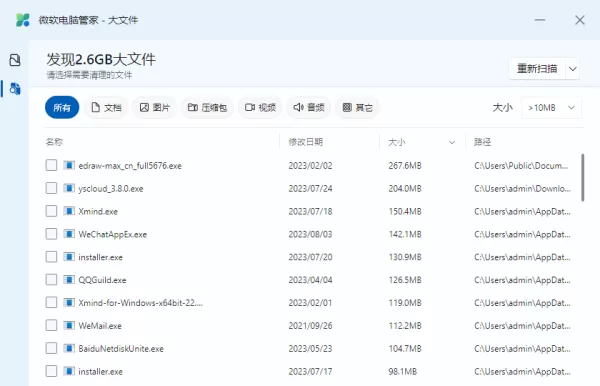This screenshot has height=386, width=600.
Task: Click the exe icon beside WeChatAppEx.exe
Action: click(69, 234)
